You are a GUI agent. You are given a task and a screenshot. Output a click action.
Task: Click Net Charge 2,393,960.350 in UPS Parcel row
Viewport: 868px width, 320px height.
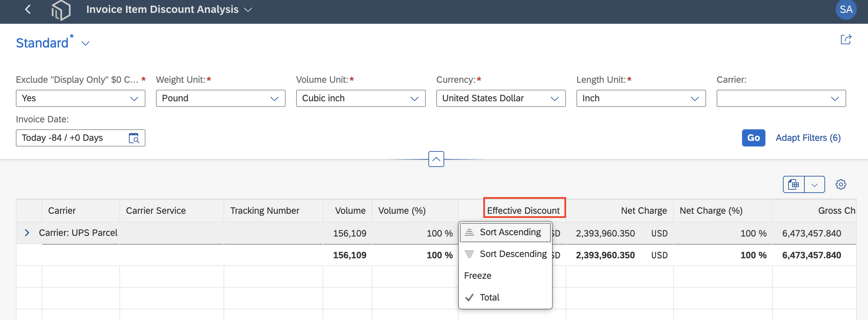[x=605, y=233]
